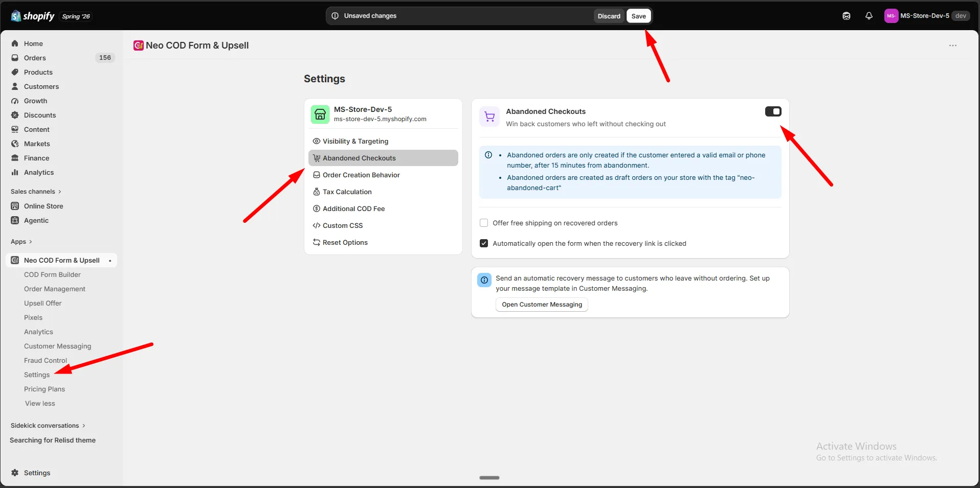Click the green store icon in settings card

click(x=320, y=114)
